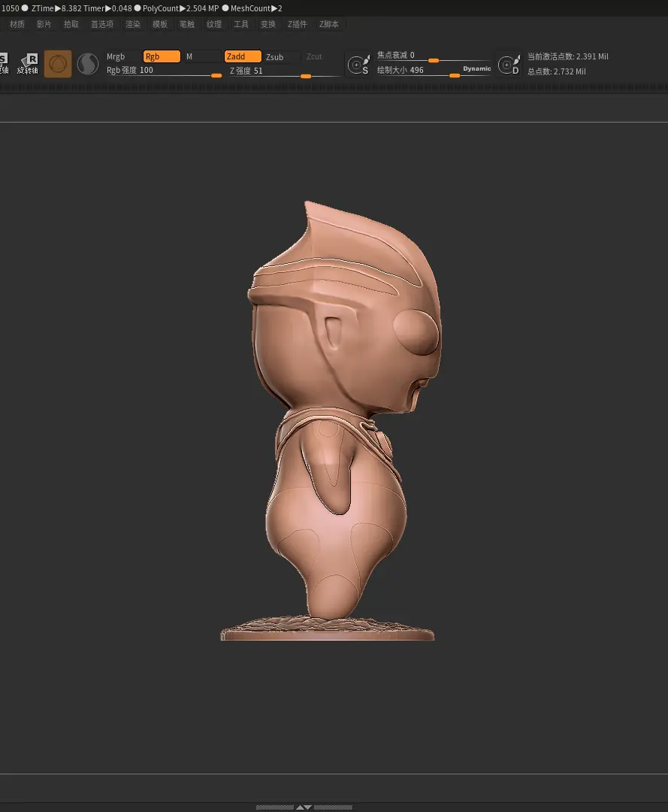Click the Rgb 强度 100 slider

pos(164,71)
